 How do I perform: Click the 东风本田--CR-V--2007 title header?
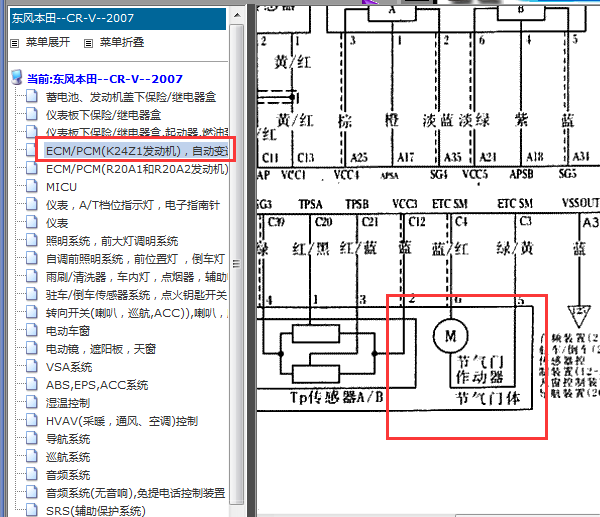pos(118,18)
